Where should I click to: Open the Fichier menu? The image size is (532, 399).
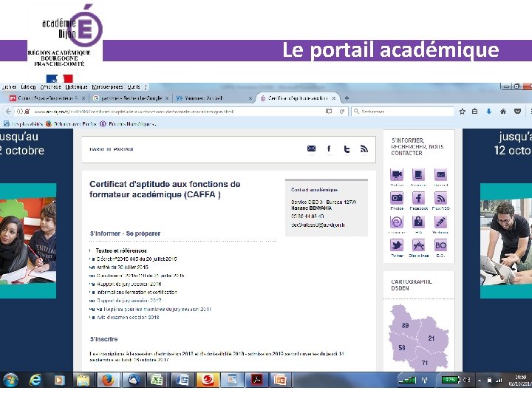click(x=9, y=87)
